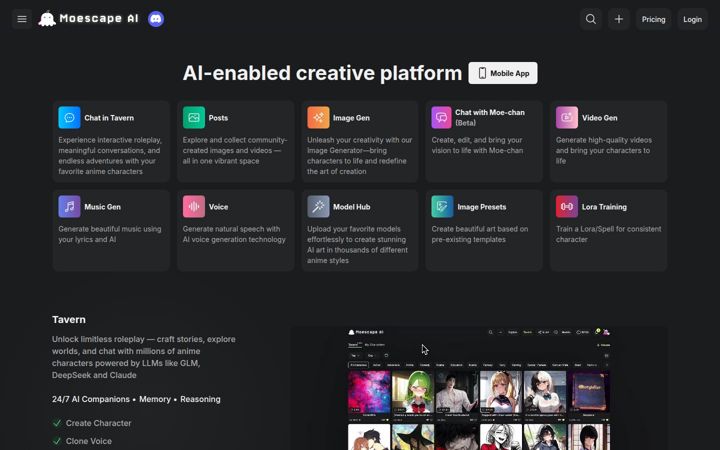Click the Tavern preview screenshot thumbnail
720x450 pixels.
[x=479, y=388]
